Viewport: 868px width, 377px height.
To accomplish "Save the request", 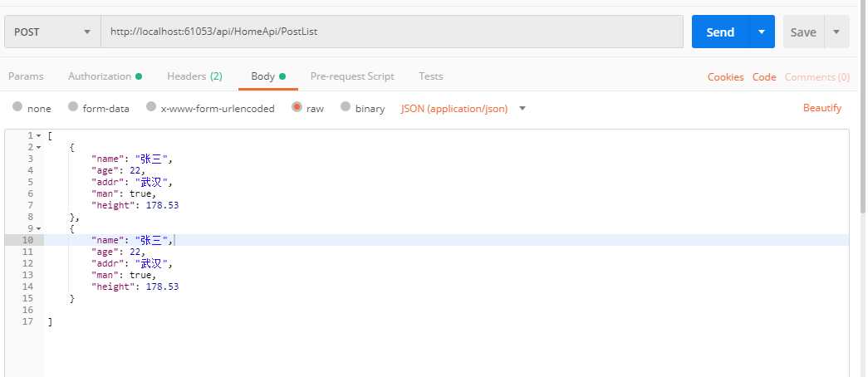I will click(803, 32).
